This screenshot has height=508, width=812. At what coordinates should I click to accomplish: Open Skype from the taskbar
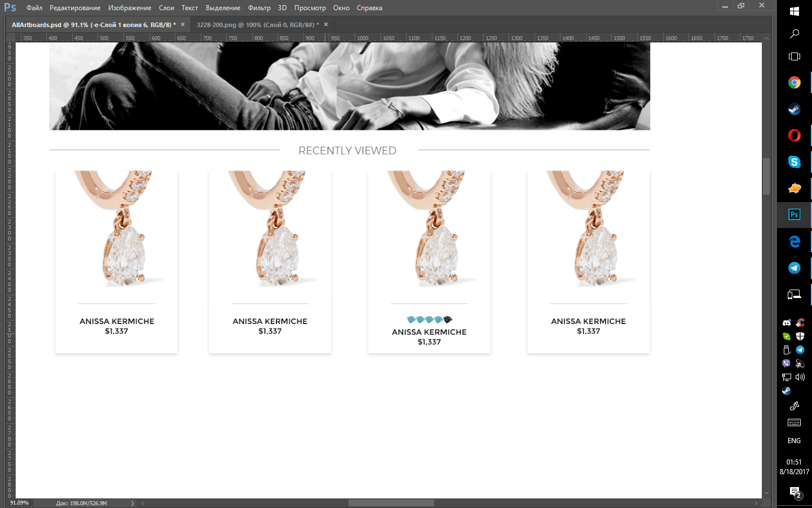795,162
